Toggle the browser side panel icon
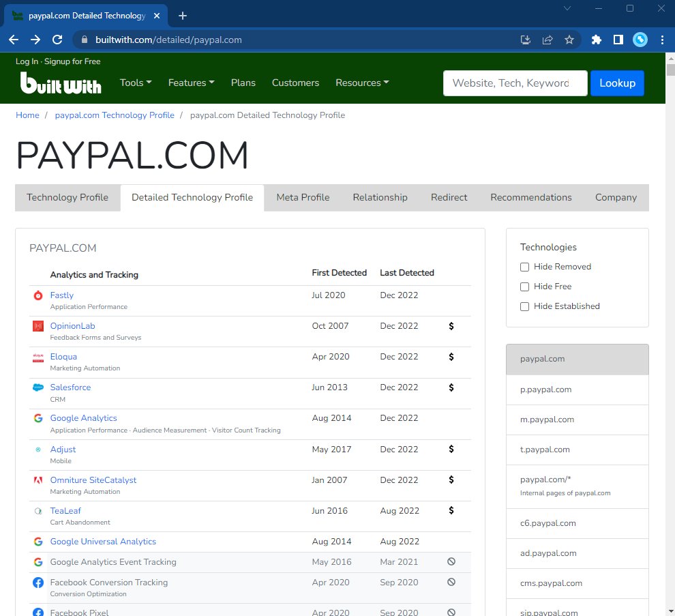Viewport: 675px width, 616px height. pos(618,40)
